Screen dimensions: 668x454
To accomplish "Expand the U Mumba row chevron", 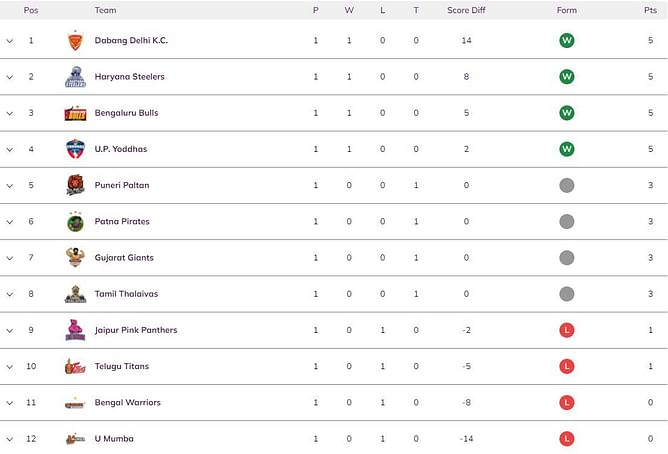I will (x=10, y=439).
